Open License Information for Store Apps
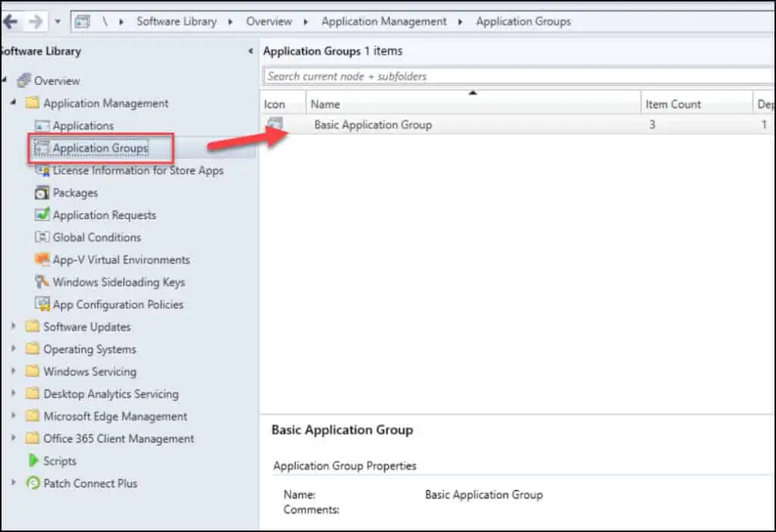The image size is (776, 532). [138, 171]
